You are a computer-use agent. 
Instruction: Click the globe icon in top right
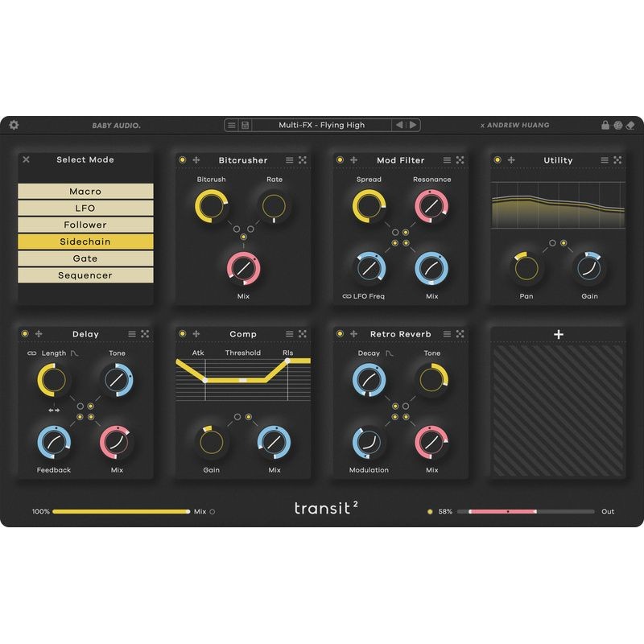[x=618, y=126]
